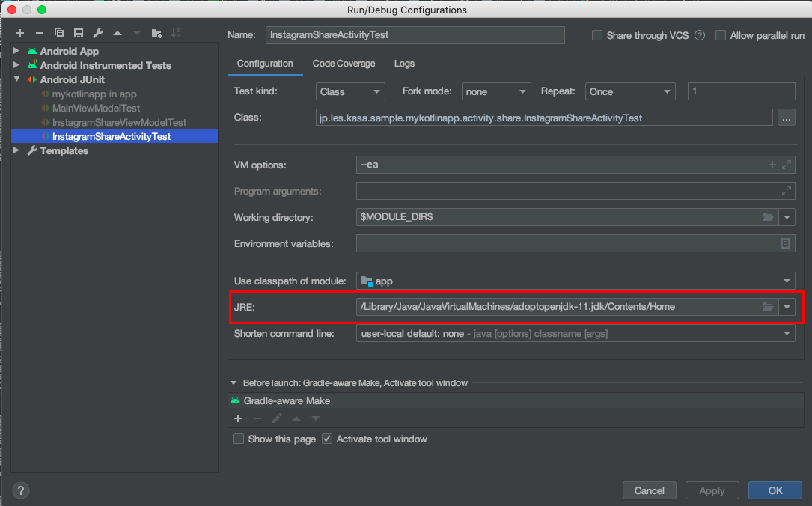Expand the VM options field
This screenshot has width=812, height=506.
pos(786,165)
